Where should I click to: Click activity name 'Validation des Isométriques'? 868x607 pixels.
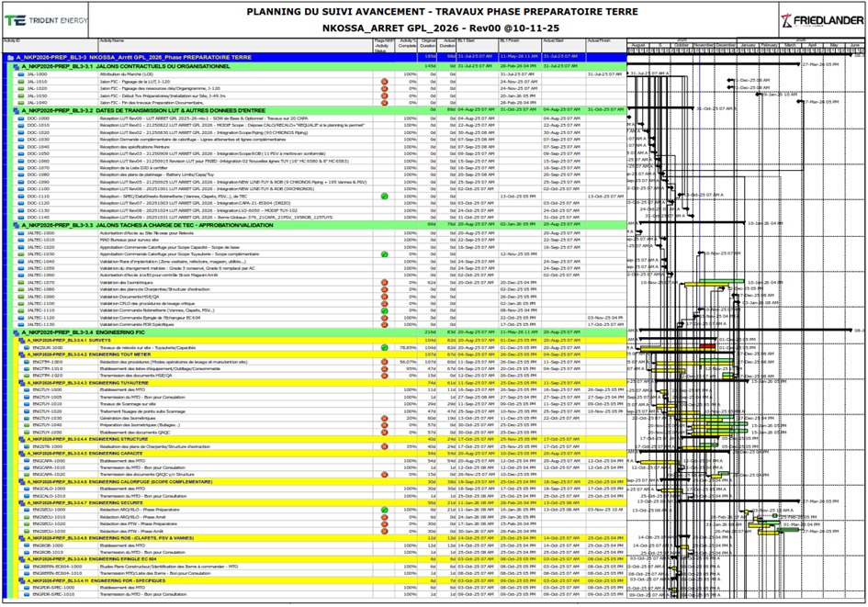[x=126, y=283]
